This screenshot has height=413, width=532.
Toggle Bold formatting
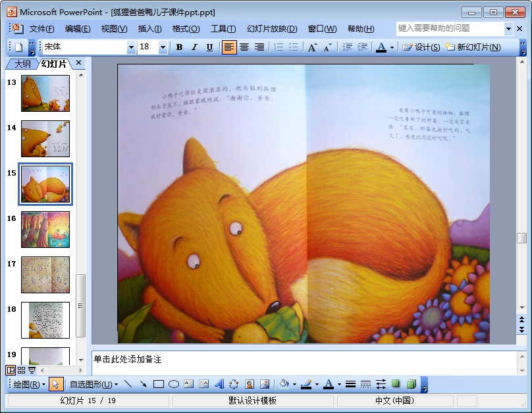(x=180, y=47)
